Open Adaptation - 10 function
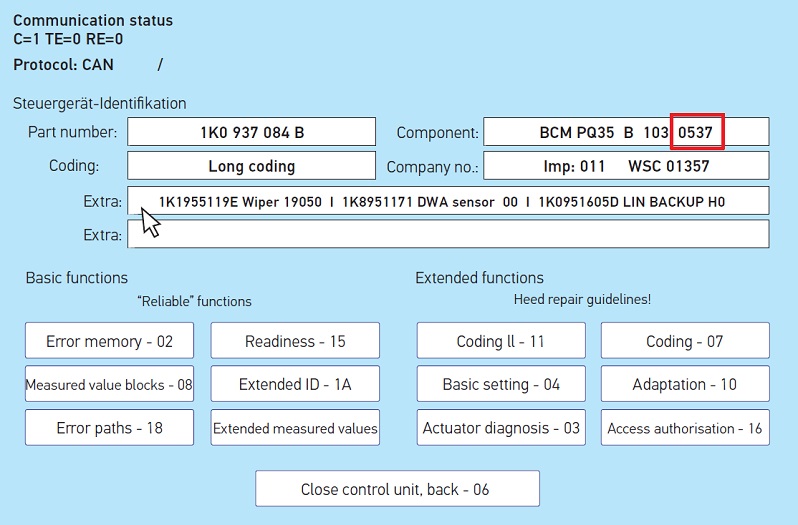This screenshot has height=525, width=798. tap(684, 384)
